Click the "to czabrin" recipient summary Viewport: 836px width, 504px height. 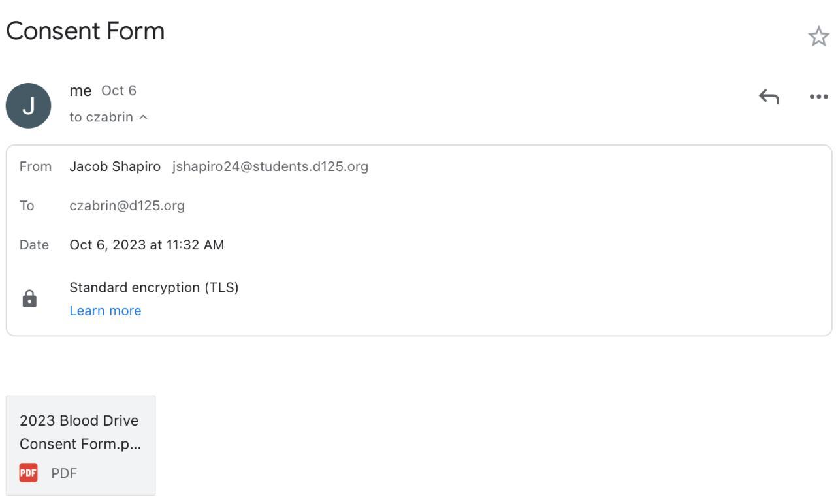101,118
